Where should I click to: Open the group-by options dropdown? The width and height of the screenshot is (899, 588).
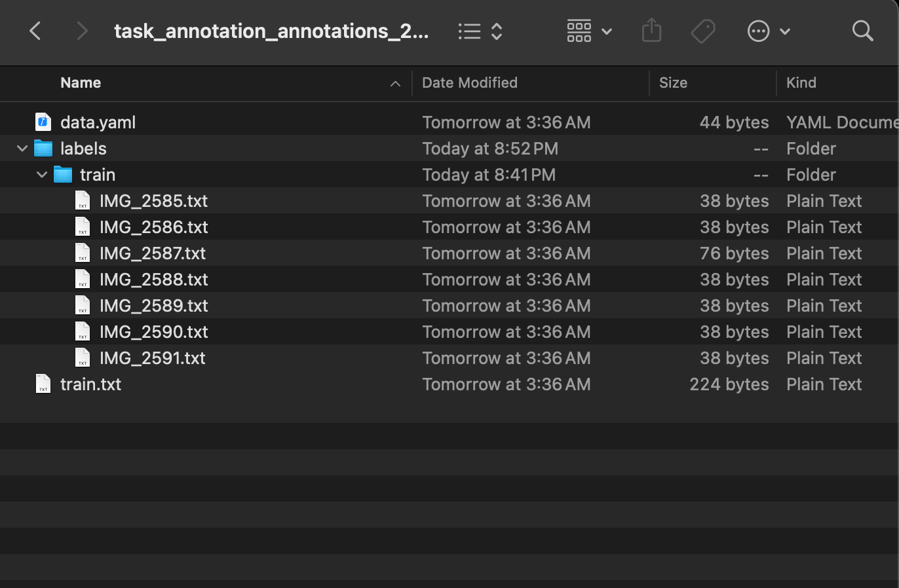click(589, 31)
